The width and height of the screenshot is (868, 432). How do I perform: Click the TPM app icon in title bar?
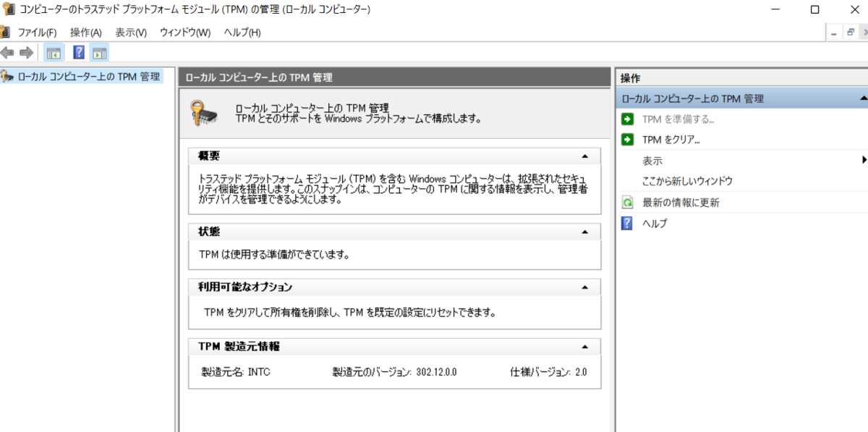(x=9, y=9)
